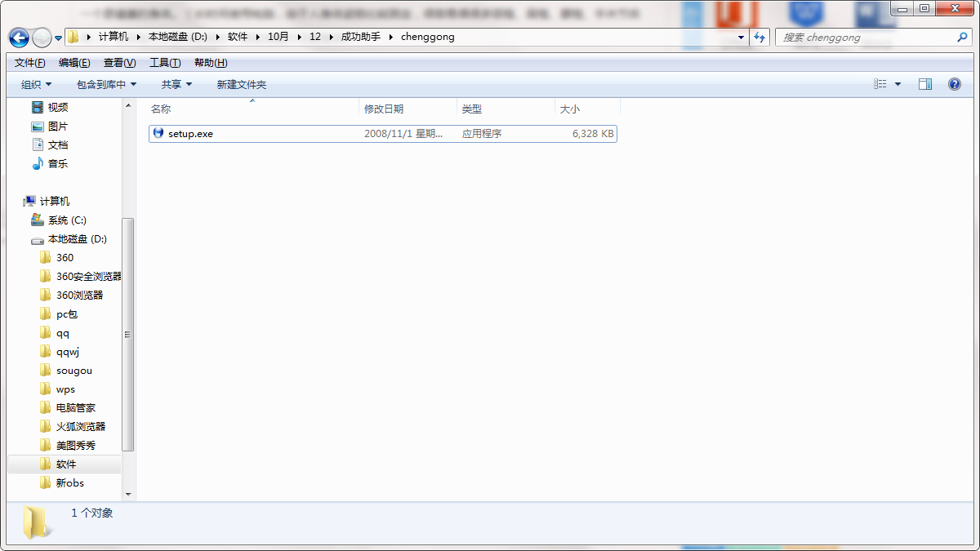Open the sougou folder in tree
The width and height of the screenshot is (980, 551).
click(74, 370)
